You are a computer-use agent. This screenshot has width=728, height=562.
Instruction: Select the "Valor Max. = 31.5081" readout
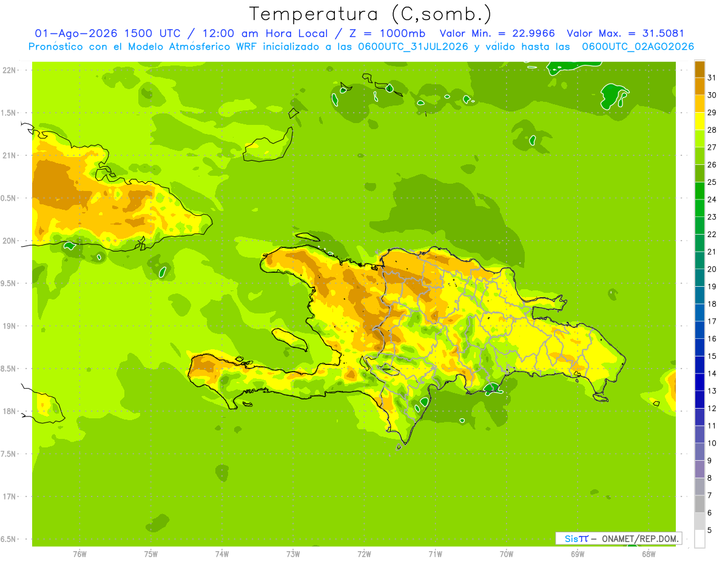(x=625, y=33)
